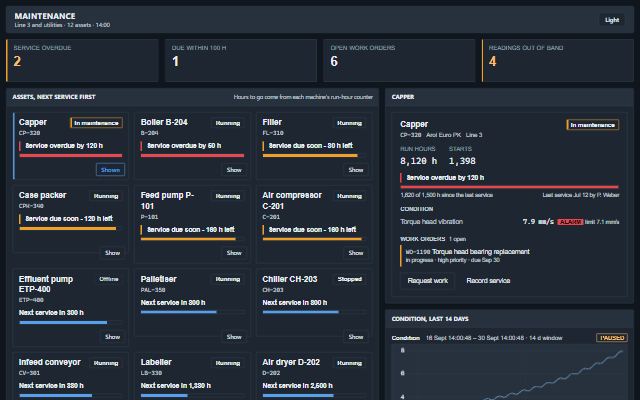The image size is (640, 400).
Task: Show Feed pump P-101 details
Action: (x=234, y=253)
